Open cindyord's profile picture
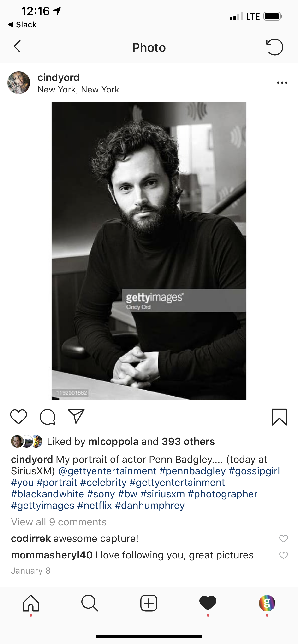This screenshot has height=644, width=298. [19, 83]
